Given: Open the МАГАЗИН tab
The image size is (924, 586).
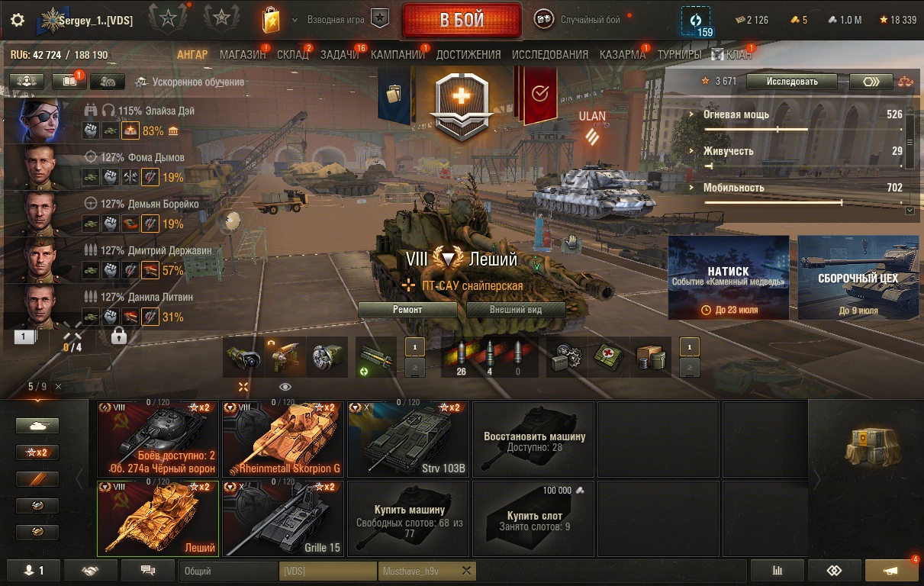Looking at the screenshot, I should (243, 54).
